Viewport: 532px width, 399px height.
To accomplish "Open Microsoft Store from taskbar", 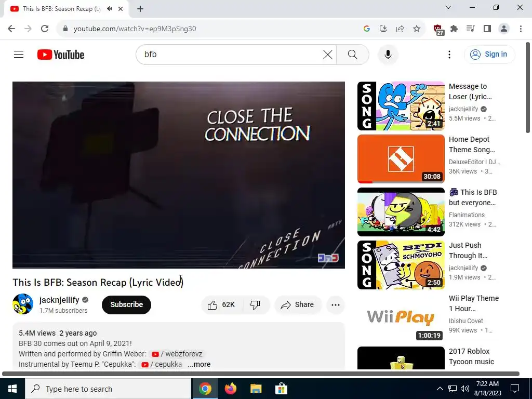I will tap(281, 389).
